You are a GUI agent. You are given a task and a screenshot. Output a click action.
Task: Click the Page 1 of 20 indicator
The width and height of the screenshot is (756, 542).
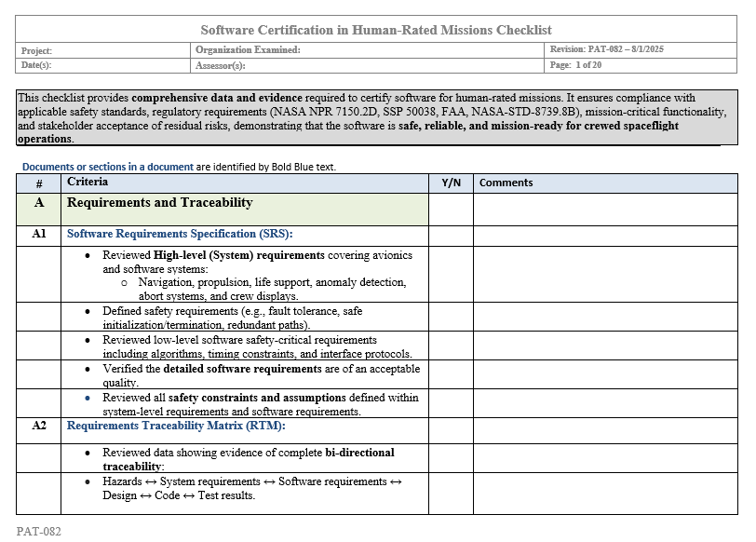(575, 65)
